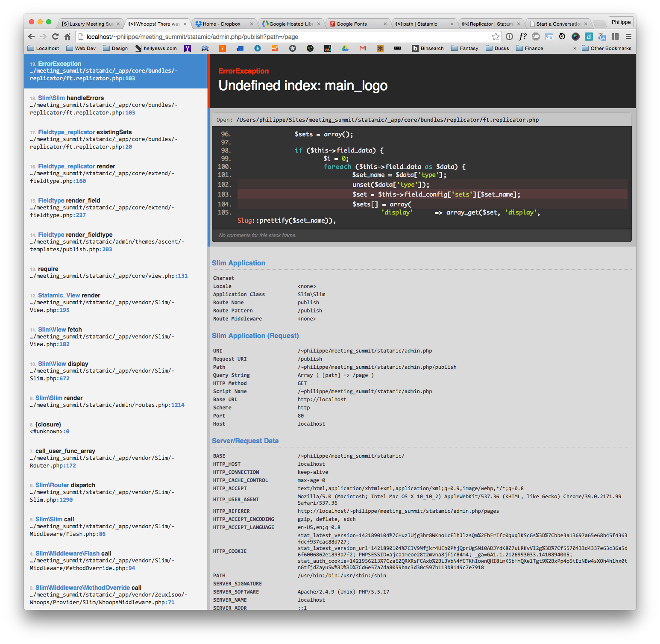This screenshot has height=644, width=660.
Task: Open the Google Translate extension
Action: pyautogui.click(x=602, y=37)
